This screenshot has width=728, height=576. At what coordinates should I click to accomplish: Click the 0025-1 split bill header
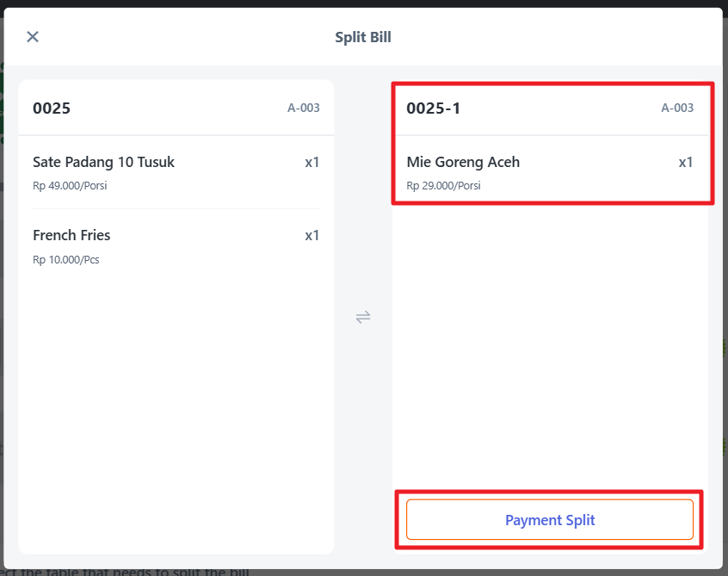tap(434, 108)
